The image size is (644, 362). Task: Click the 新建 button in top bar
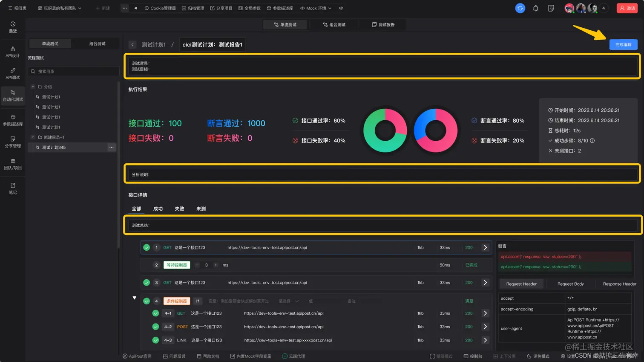103,8
